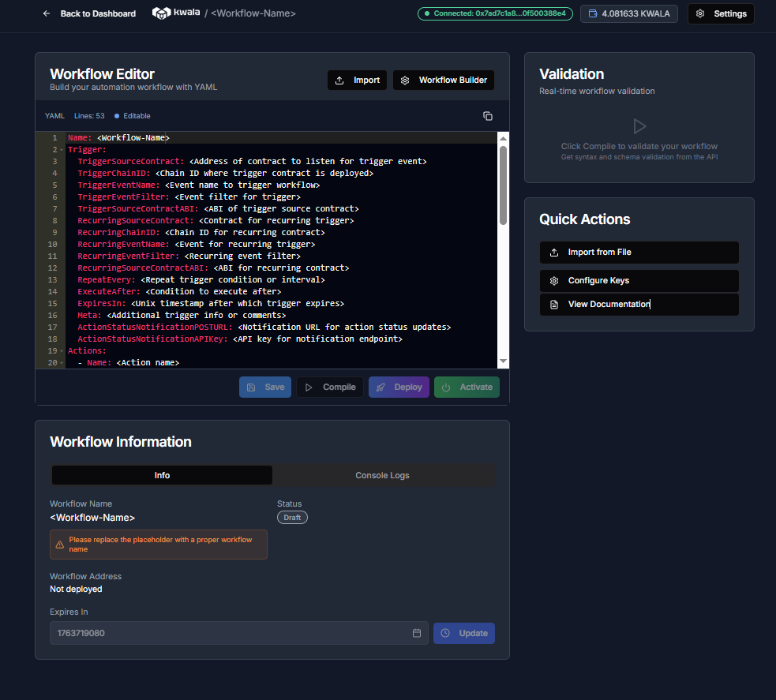Click the Draft status badge
Viewport: 776px width, 700px height.
click(x=292, y=517)
